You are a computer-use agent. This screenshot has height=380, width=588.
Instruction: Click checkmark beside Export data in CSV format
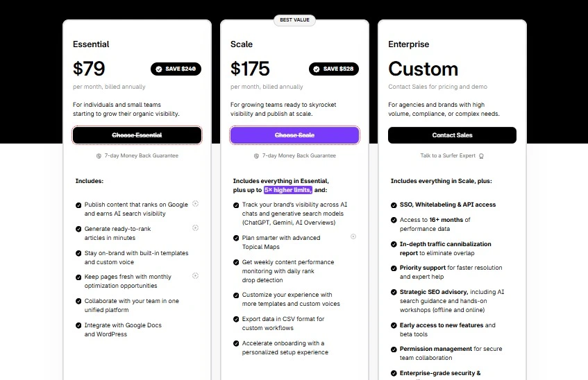pyautogui.click(x=236, y=319)
